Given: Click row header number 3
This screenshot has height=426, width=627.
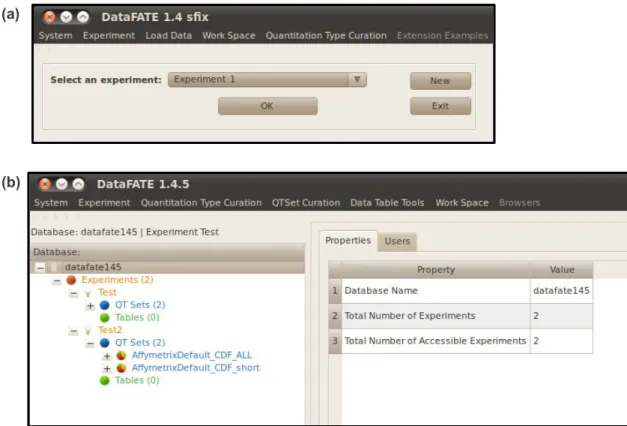Looking at the screenshot, I should click(335, 341).
